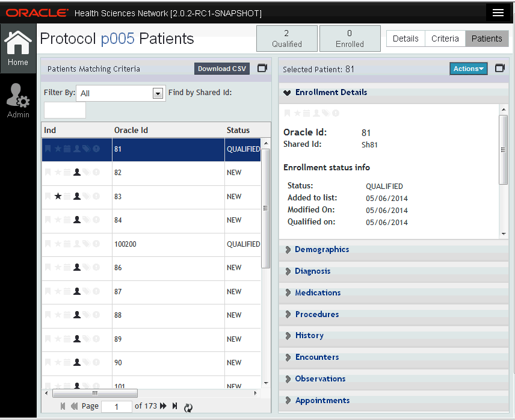Switch to the Criteria tab

pyautogui.click(x=445, y=39)
